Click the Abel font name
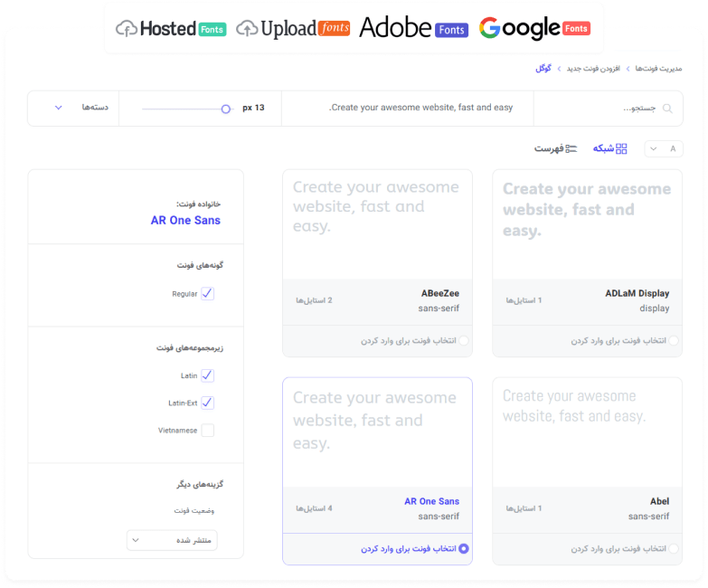Screen dimensions: 708x588 [x=659, y=501]
